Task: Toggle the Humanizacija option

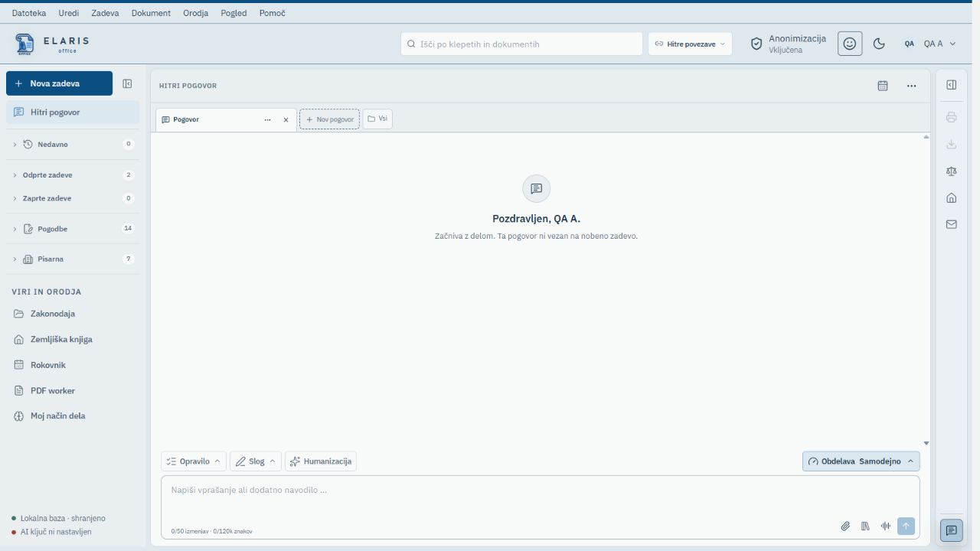Action: point(320,461)
